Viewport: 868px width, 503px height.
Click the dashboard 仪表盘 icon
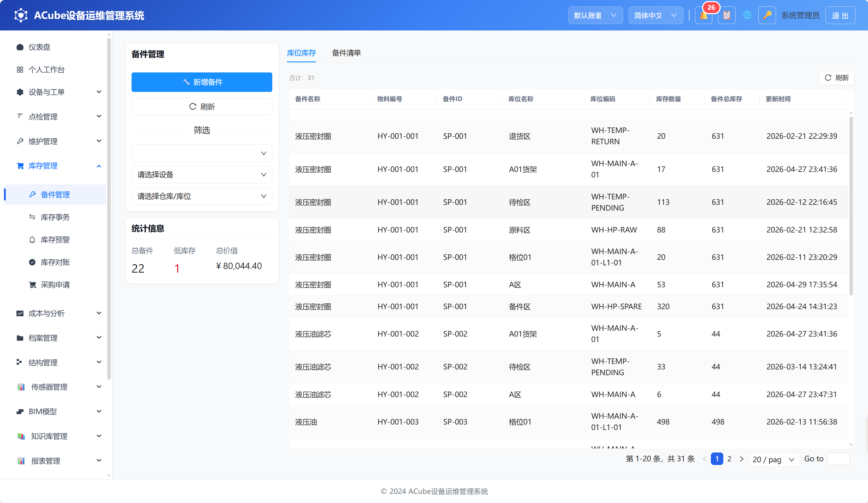pyautogui.click(x=20, y=47)
